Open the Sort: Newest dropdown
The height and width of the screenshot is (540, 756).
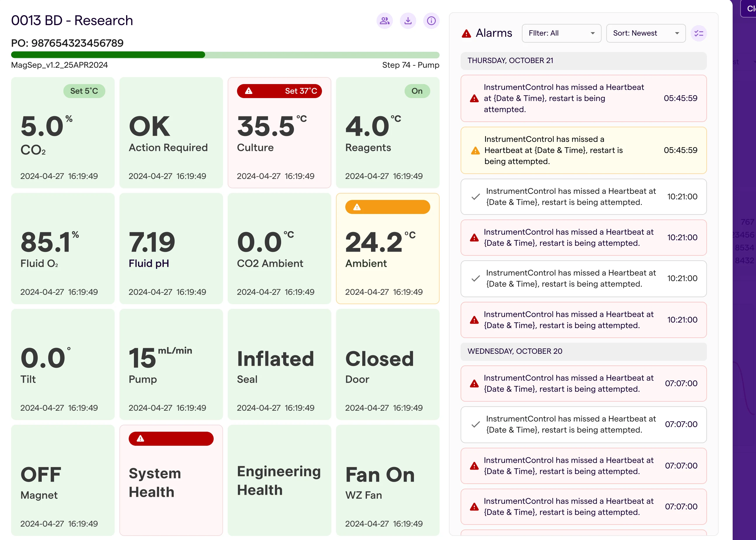(646, 33)
